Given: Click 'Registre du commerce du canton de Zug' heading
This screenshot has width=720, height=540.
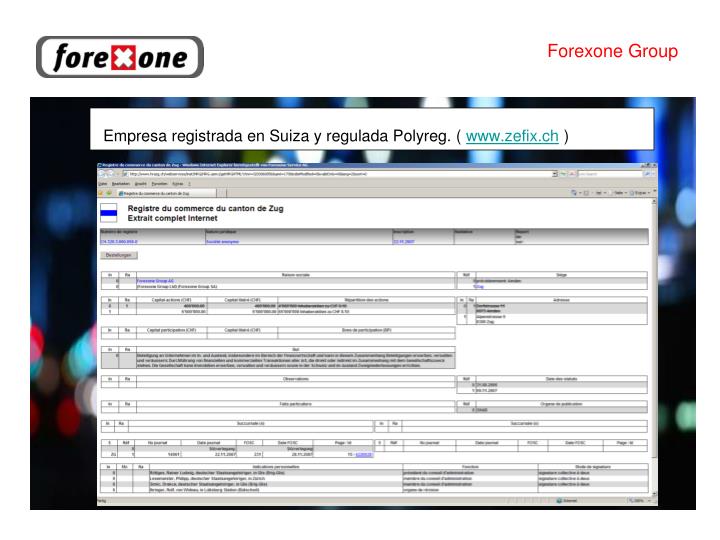Looking at the screenshot, I should (x=205, y=208).
